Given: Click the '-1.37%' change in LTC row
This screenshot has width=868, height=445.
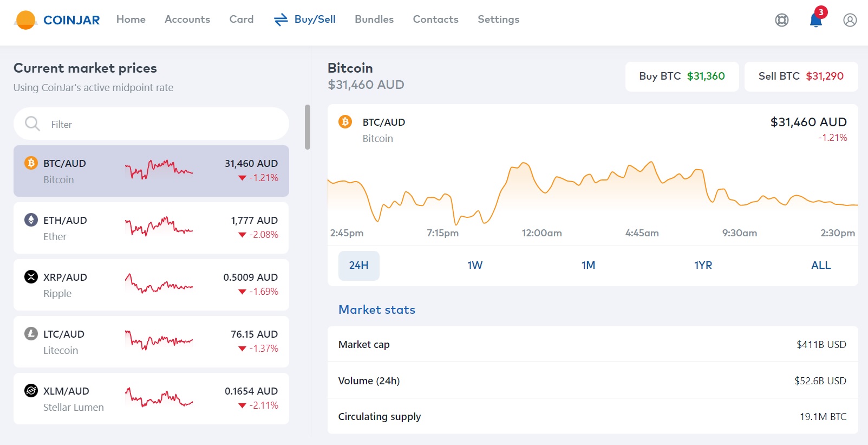Looking at the screenshot, I should (264, 349).
